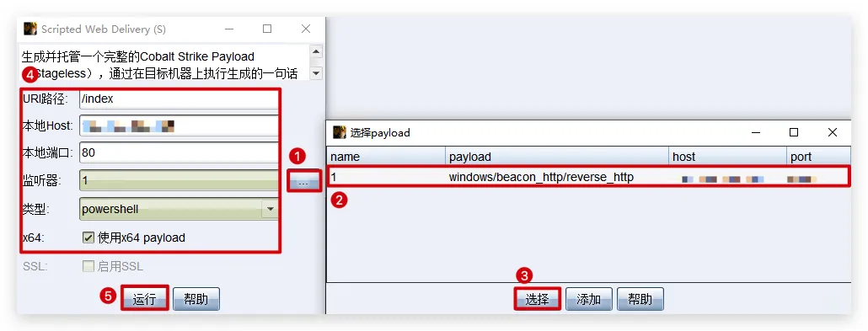This screenshot has width=868, height=331.
Task: Minimize the Scripted Web Delivery window
Action: pos(230,29)
